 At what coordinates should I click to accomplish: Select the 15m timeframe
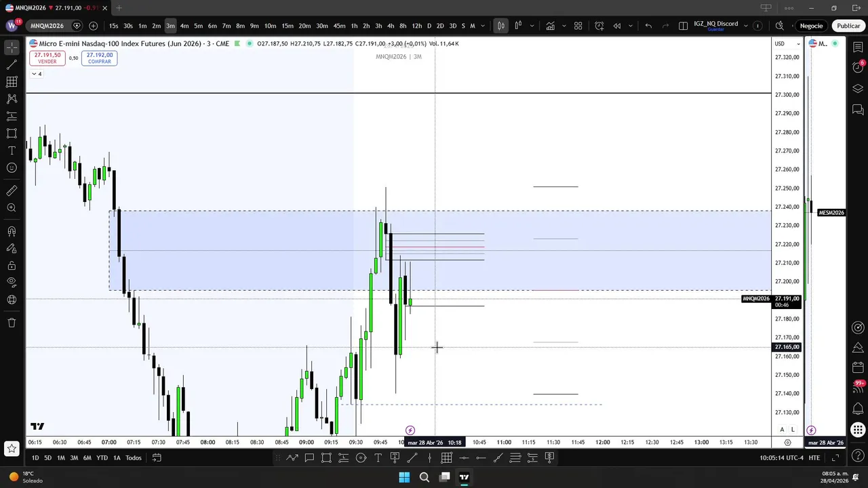click(x=288, y=26)
